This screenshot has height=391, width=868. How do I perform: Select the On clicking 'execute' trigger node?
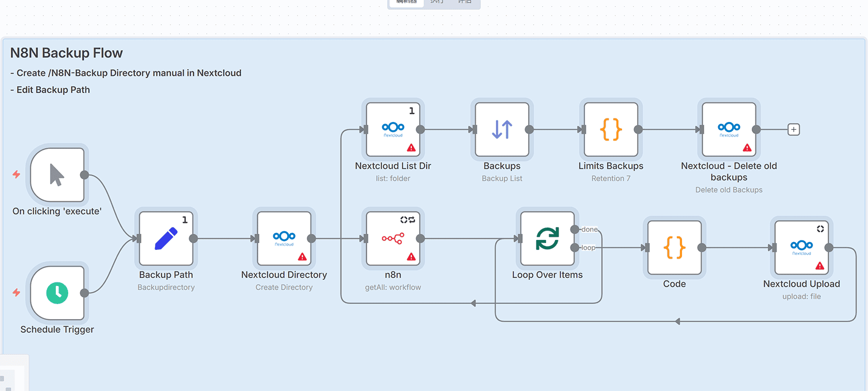coord(57,175)
